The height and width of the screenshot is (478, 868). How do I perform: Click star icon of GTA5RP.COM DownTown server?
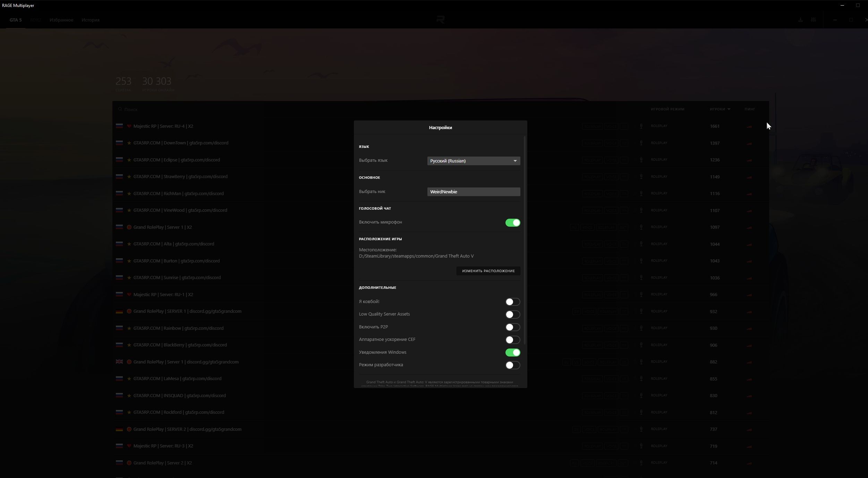pos(129,143)
